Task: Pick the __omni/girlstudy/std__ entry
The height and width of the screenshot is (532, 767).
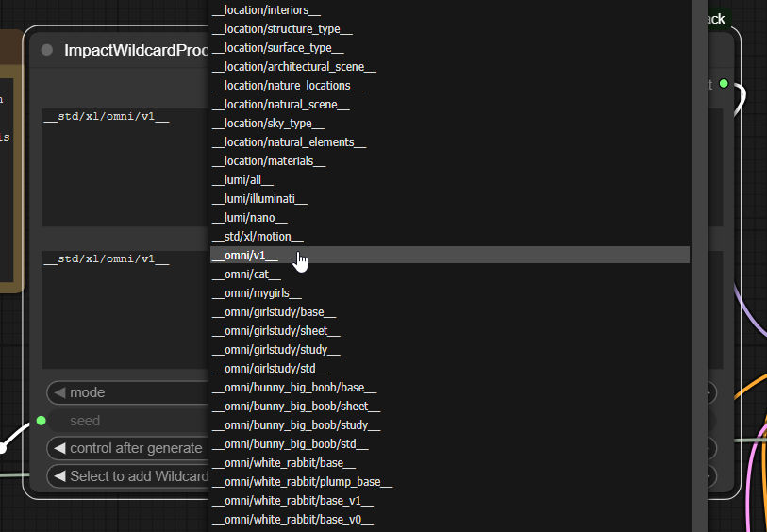Action: (450, 369)
